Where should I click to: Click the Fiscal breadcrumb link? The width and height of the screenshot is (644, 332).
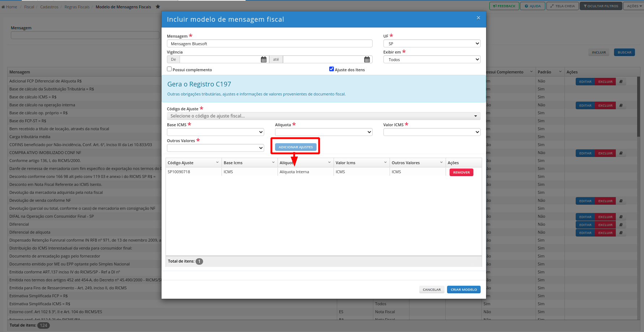point(29,7)
